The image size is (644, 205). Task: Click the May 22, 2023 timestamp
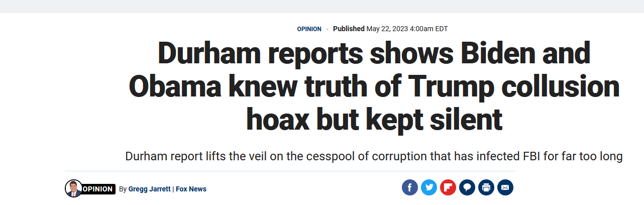407,29
